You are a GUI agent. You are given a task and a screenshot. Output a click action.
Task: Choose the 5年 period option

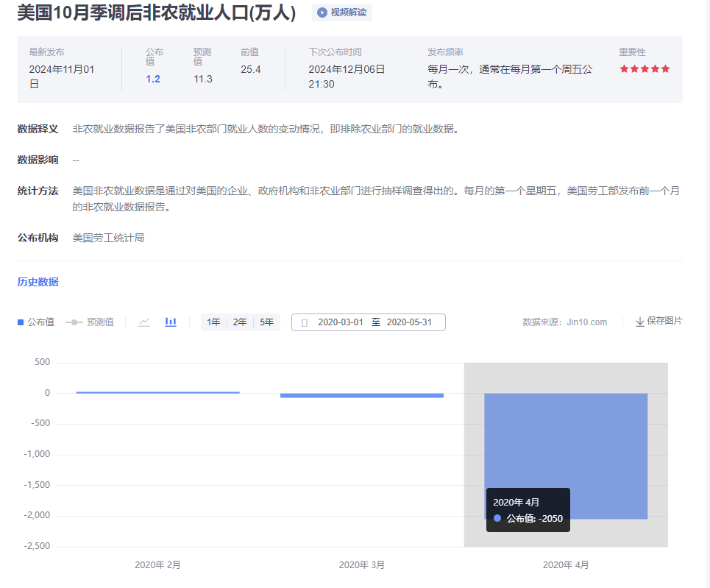[x=266, y=322]
